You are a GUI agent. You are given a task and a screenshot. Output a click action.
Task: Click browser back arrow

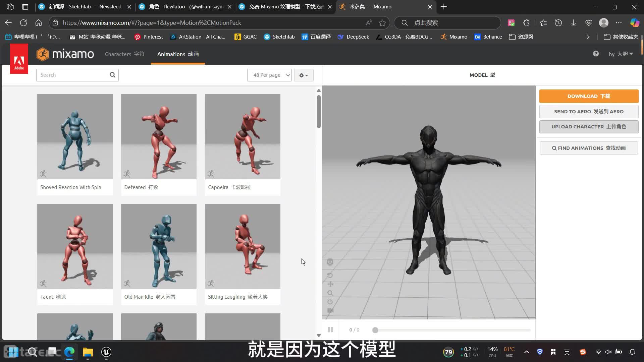[8, 23]
